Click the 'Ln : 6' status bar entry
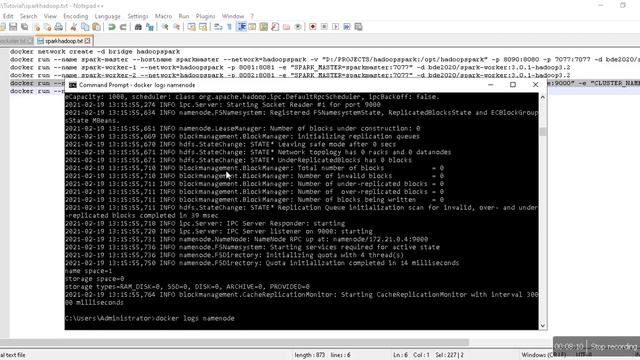 [x=400, y=355]
